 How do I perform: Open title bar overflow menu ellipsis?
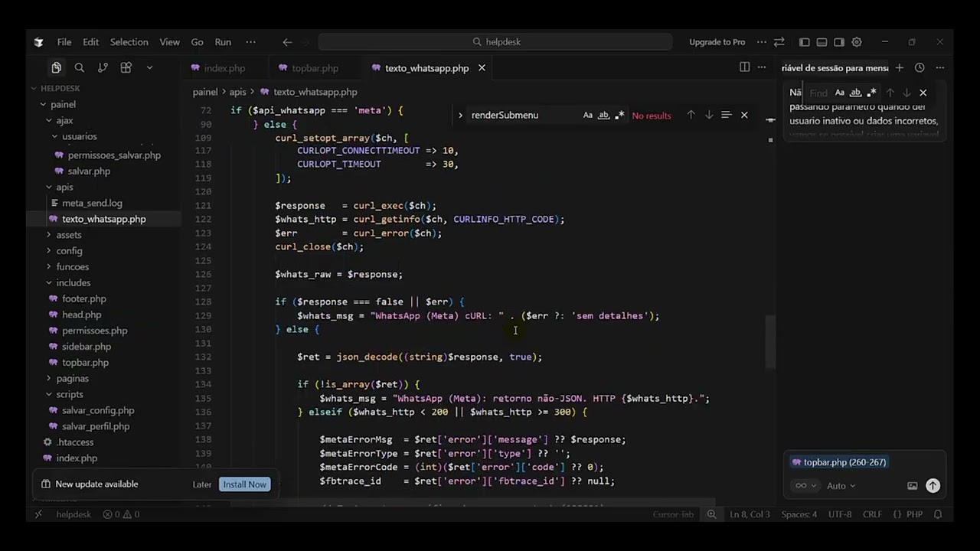pos(250,42)
